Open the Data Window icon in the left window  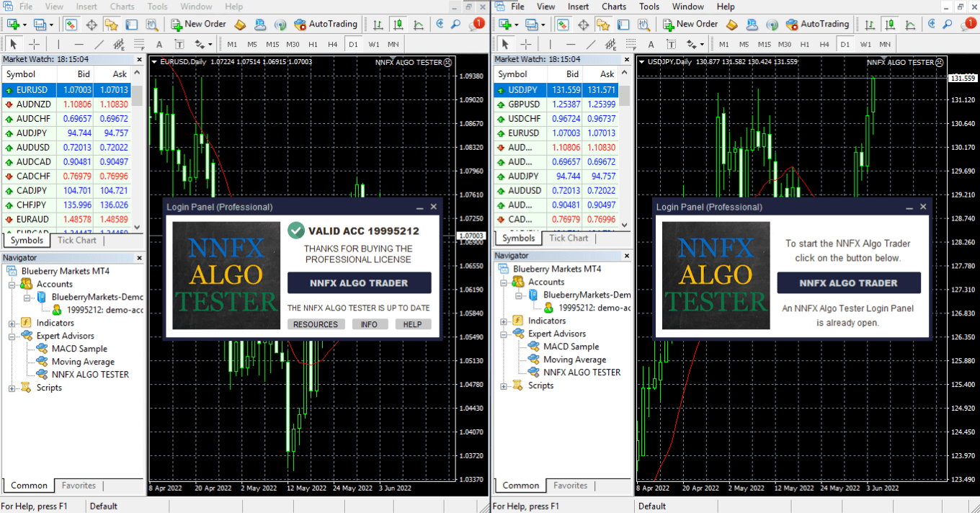coord(92,24)
